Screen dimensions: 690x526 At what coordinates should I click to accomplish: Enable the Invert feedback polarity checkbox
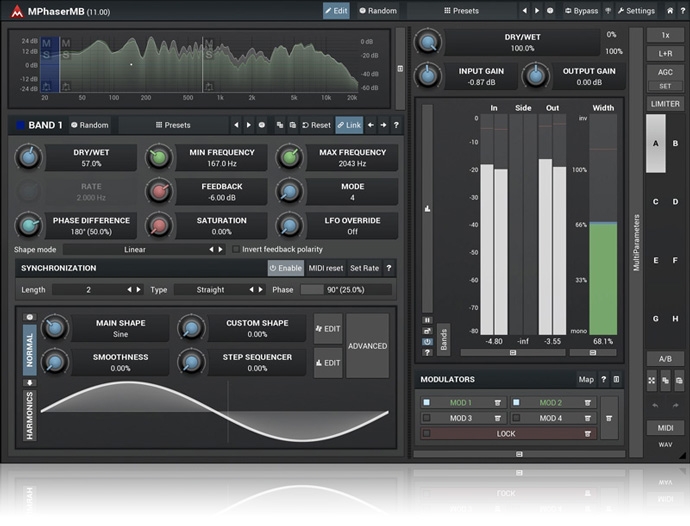[x=236, y=249]
